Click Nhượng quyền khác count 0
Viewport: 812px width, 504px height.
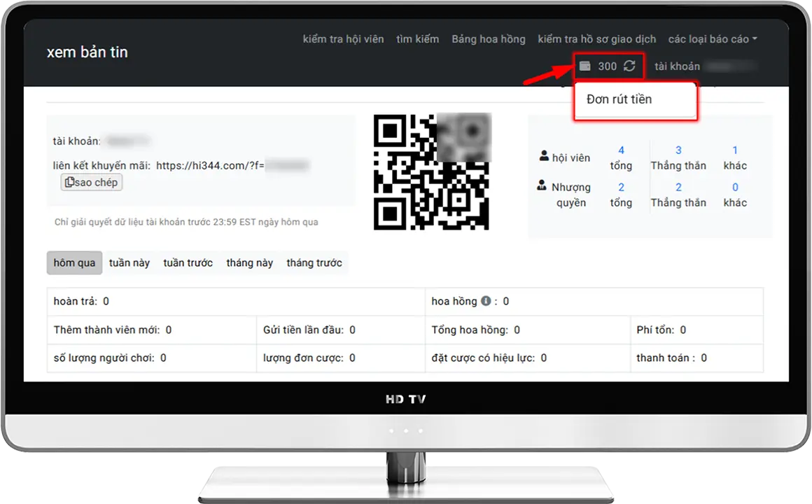pos(735,187)
